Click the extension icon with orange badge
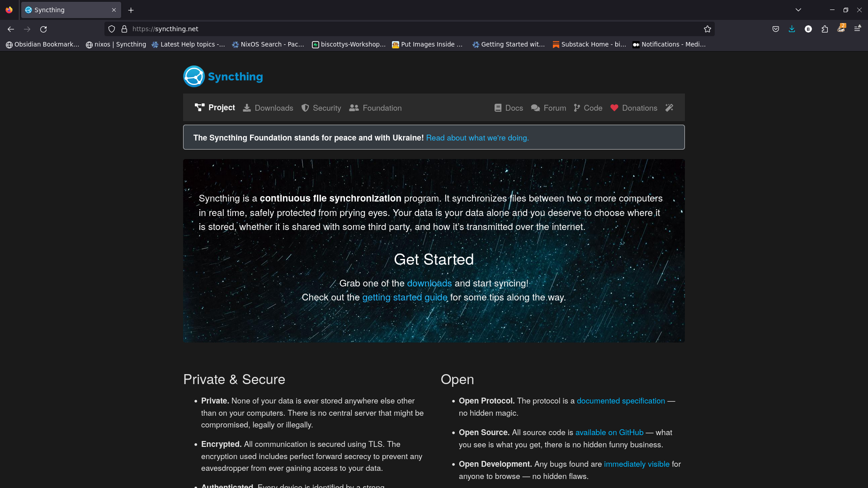Image resolution: width=868 pixels, height=488 pixels. (x=841, y=28)
